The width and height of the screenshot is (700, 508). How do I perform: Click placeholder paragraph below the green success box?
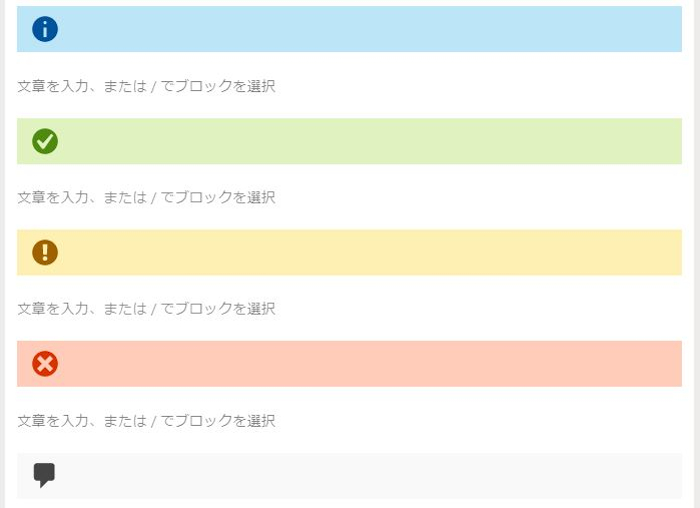146,197
